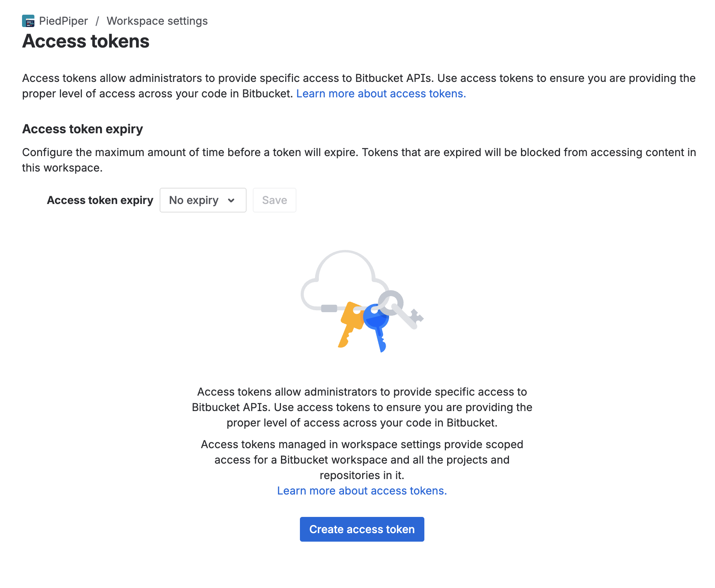Click the Create access token button

tap(362, 529)
